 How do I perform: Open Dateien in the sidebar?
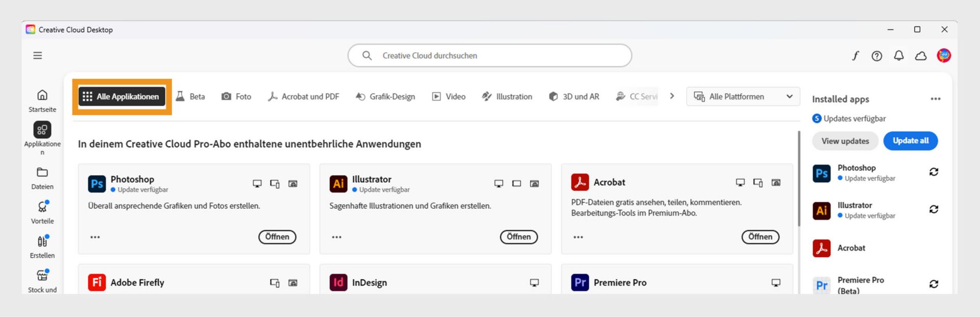tap(42, 179)
